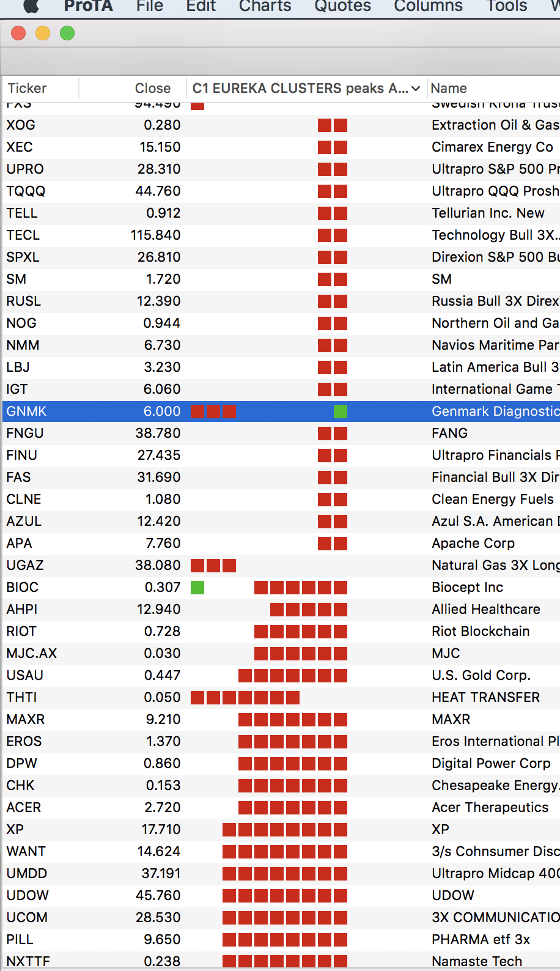560x971 pixels.
Task: Click the MAXR close value 9.210
Action: tap(163, 719)
